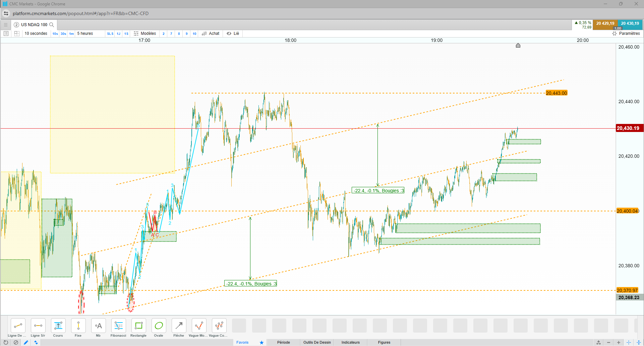Switch to the Indicateurs tab

[351, 342]
